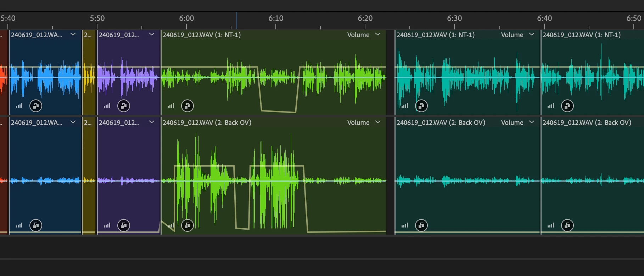Open the Volume dropdown on the green NT-1 clip
The image size is (644, 276).
364,35
